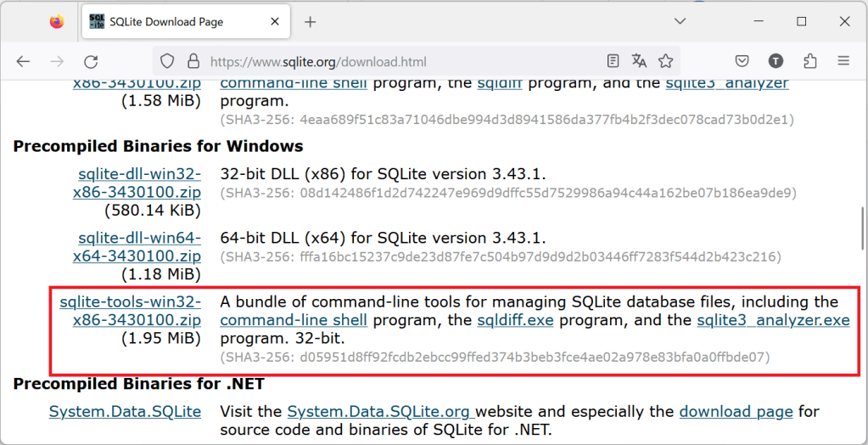Click the Firefox account avatar icon
Viewport: 868px width, 445px height.
[776, 61]
